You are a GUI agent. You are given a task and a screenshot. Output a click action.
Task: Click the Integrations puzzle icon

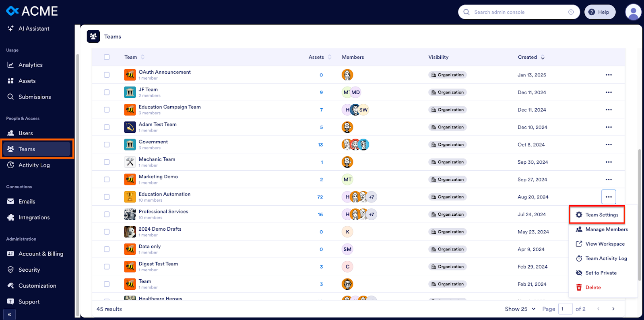pyautogui.click(x=10, y=217)
